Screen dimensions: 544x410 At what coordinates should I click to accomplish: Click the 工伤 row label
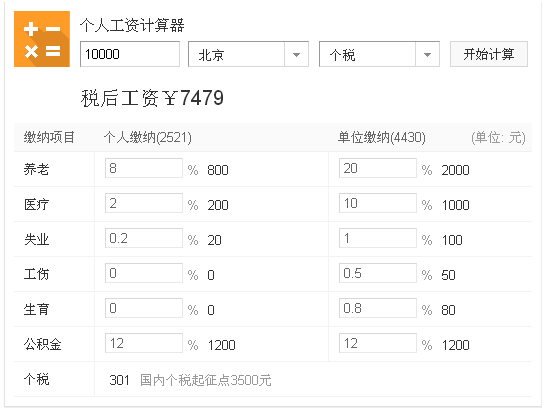click(36, 274)
